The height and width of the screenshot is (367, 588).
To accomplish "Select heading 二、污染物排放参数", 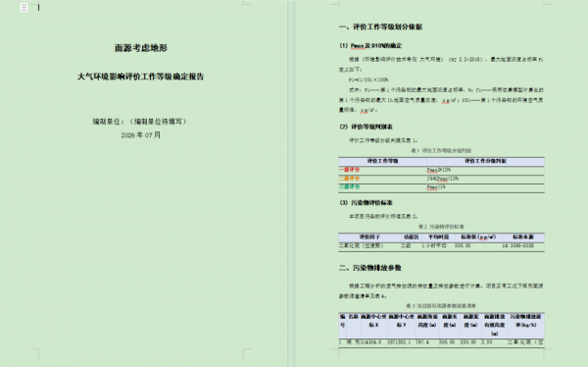I will pos(370,268).
